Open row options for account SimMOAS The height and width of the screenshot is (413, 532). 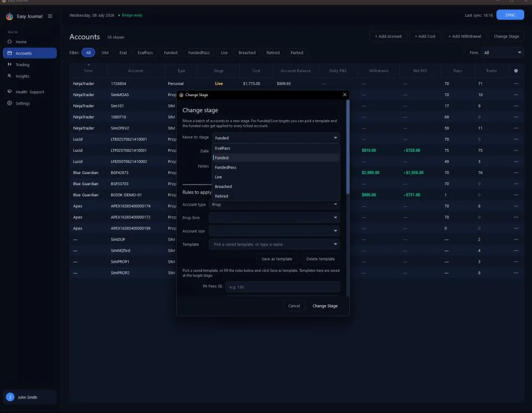516,94
